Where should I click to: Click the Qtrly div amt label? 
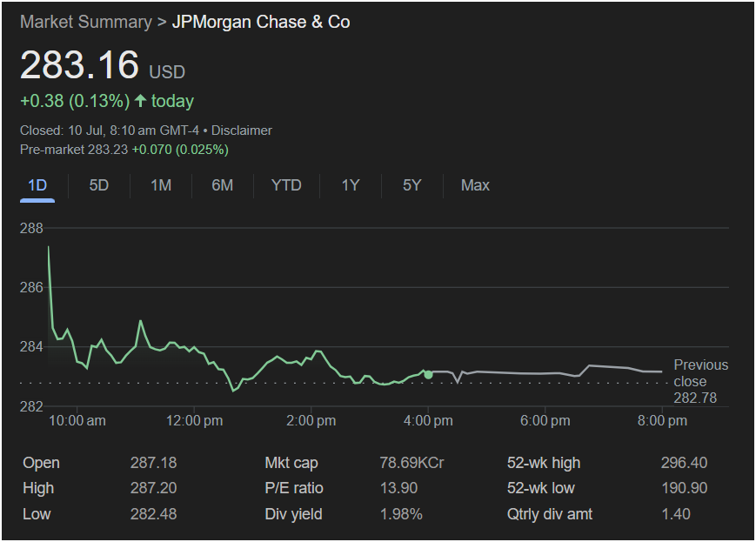pos(550,514)
